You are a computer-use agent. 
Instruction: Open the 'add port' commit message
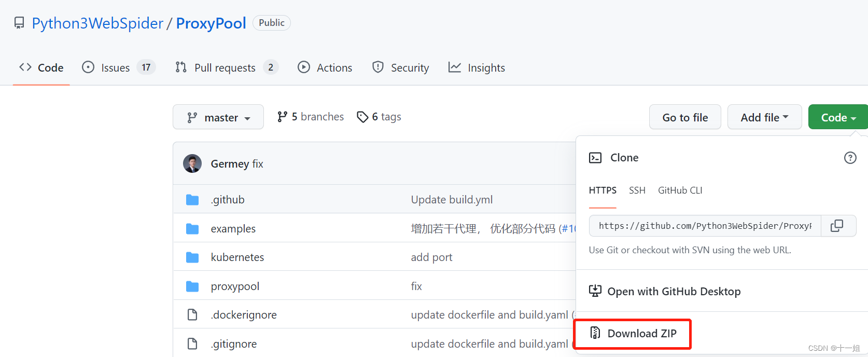click(x=431, y=257)
